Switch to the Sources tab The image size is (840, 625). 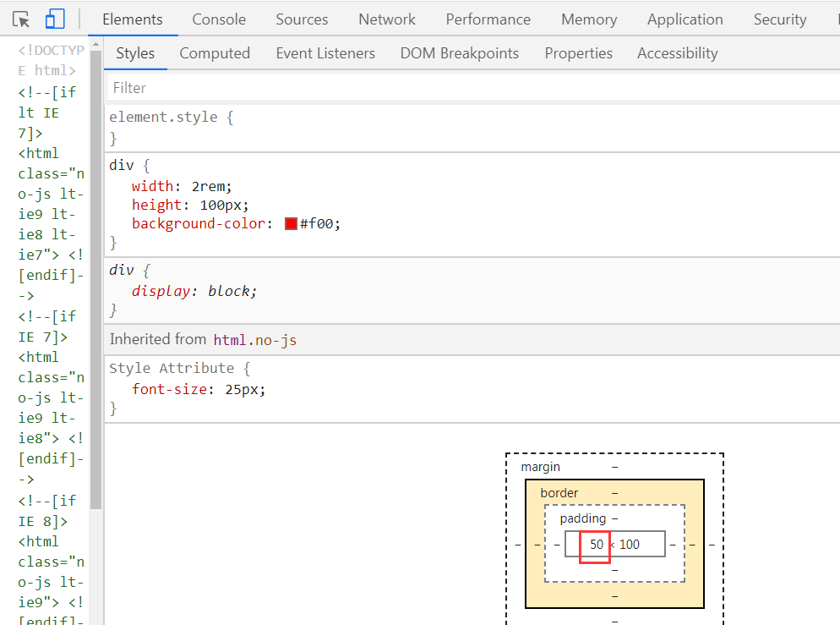[302, 19]
